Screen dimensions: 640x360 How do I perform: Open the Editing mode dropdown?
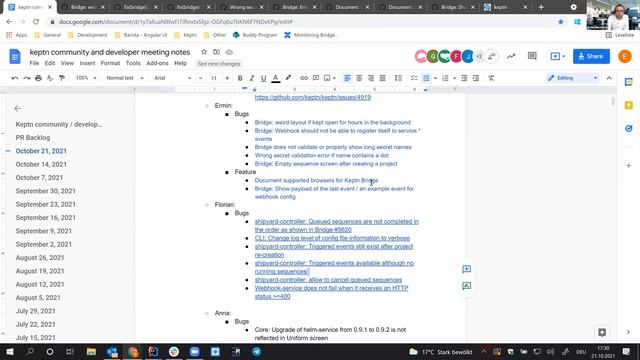point(572,78)
